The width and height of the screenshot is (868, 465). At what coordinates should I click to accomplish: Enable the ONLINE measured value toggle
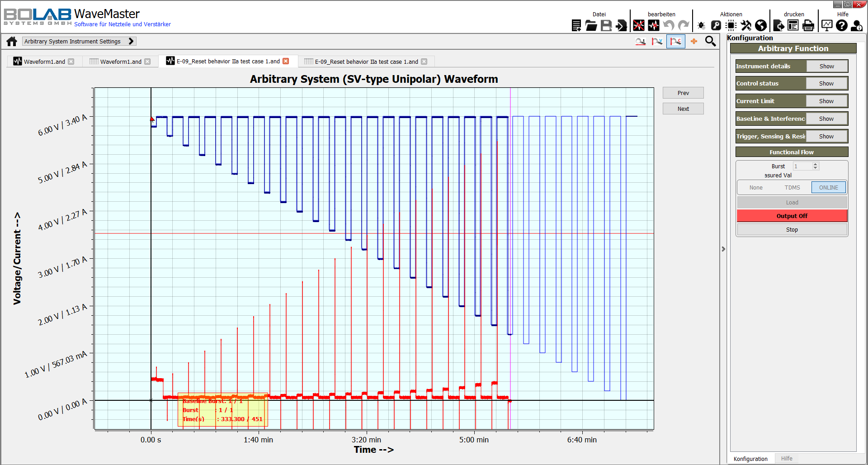pos(828,187)
